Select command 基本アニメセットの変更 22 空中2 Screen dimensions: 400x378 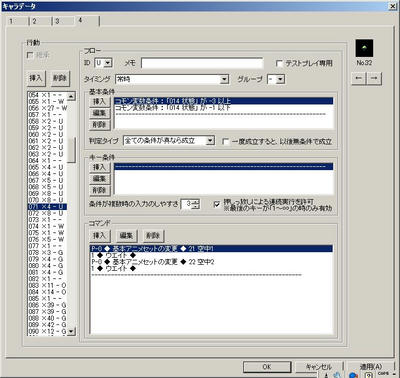[211, 262]
